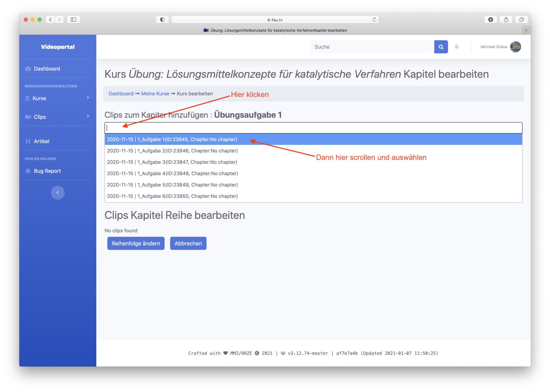Click the Safari share icon
The image size is (550, 392).
click(x=506, y=20)
